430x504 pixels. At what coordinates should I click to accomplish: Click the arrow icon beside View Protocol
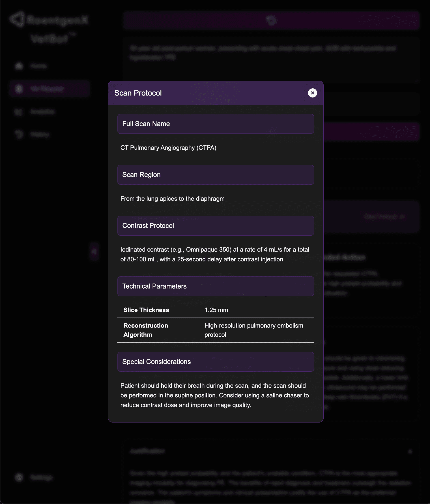(402, 217)
